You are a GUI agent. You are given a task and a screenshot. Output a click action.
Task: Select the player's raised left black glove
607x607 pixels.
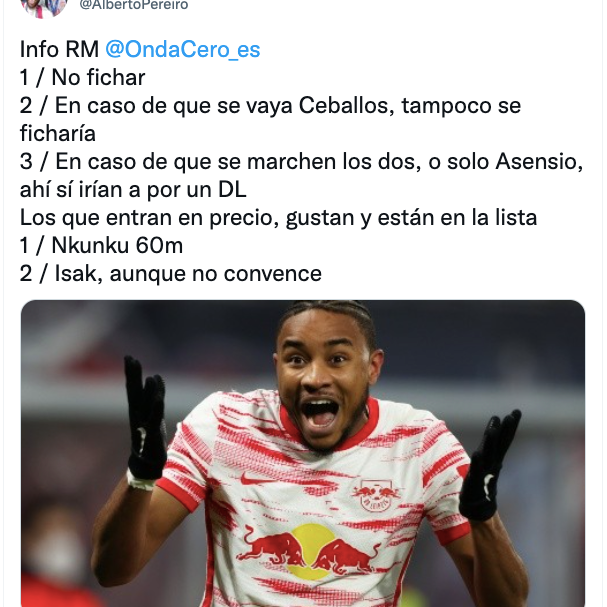click(x=488, y=466)
